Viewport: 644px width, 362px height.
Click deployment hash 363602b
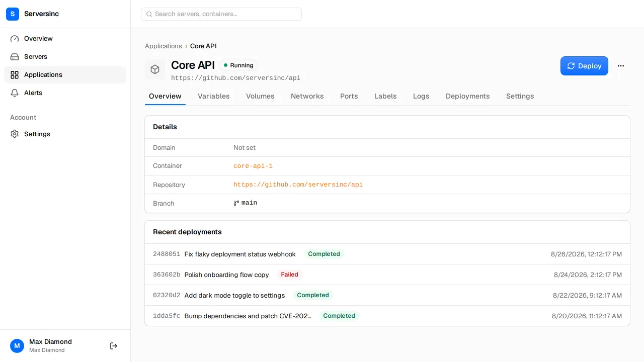coord(167,275)
